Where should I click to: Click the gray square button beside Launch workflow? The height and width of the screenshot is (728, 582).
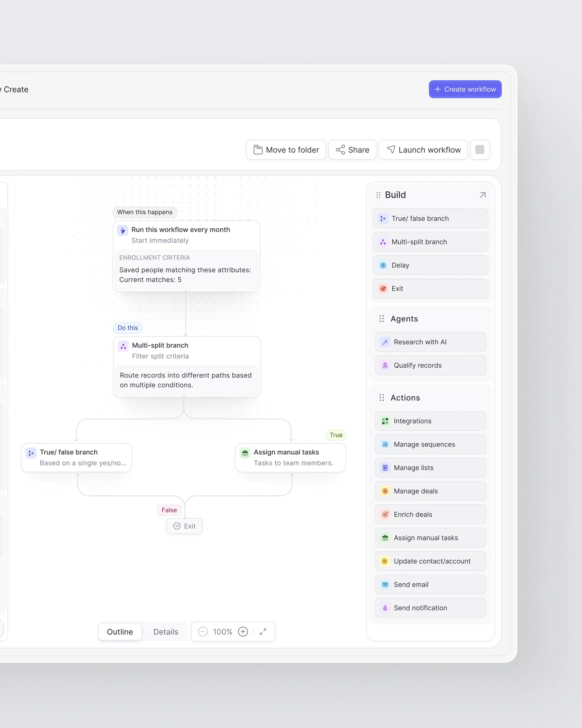(x=480, y=150)
